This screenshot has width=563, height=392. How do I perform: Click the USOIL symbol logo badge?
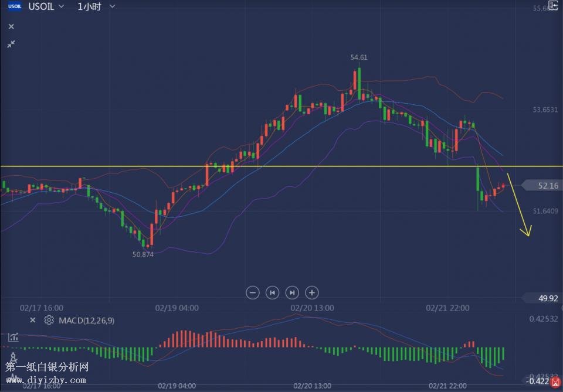pos(15,6)
